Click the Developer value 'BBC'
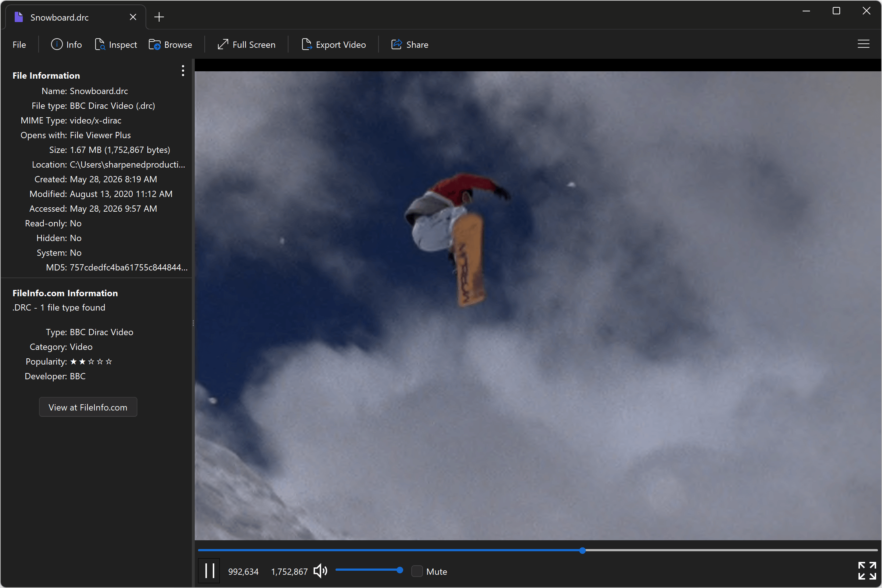 [78, 376]
